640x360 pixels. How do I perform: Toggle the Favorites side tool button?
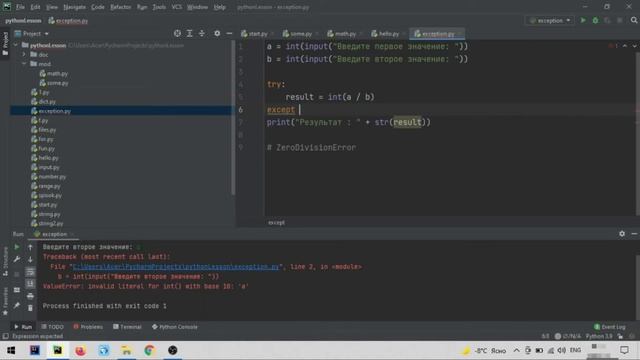pyautogui.click(x=5, y=301)
